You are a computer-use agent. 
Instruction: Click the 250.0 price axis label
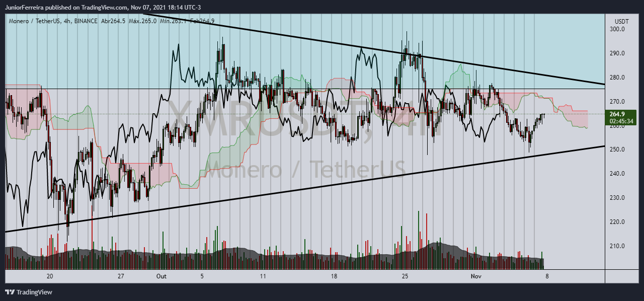click(x=617, y=149)
